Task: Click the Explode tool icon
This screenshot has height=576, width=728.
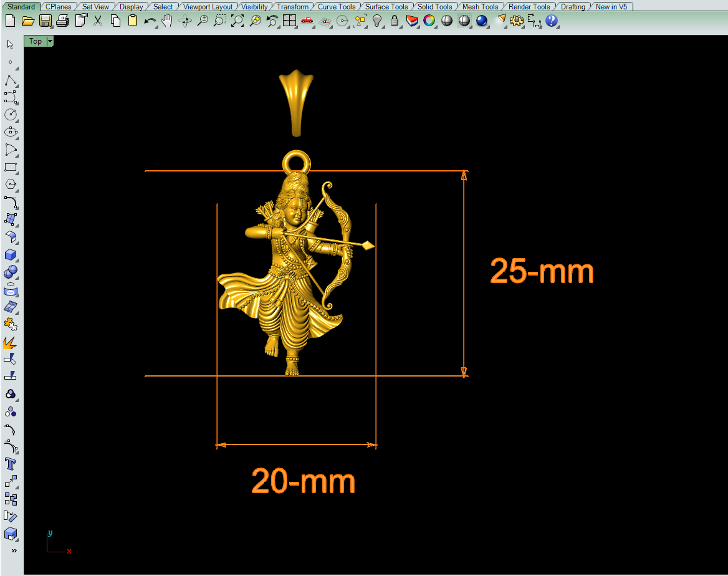Action: click(11, 342)
